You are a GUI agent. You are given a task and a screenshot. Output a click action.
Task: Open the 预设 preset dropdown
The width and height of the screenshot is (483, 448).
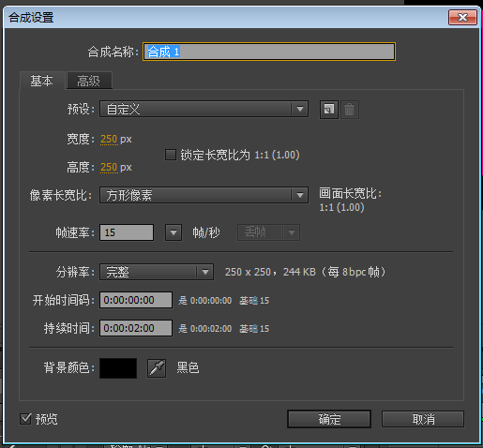pyautogui.click(x=204, y=109)
